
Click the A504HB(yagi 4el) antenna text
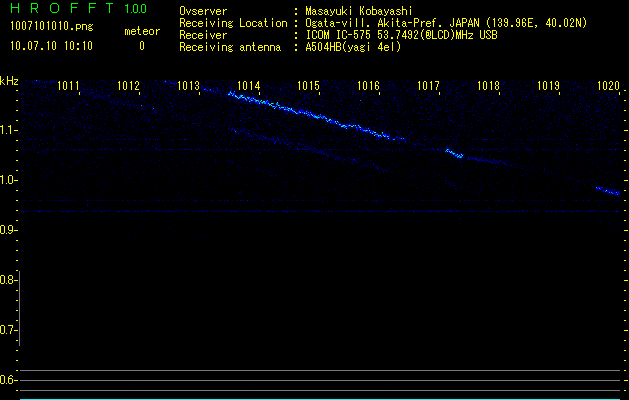[x=353, y=47]
